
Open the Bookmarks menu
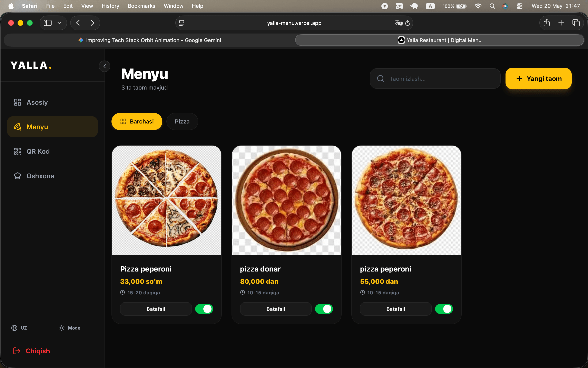tap(141, 6)
